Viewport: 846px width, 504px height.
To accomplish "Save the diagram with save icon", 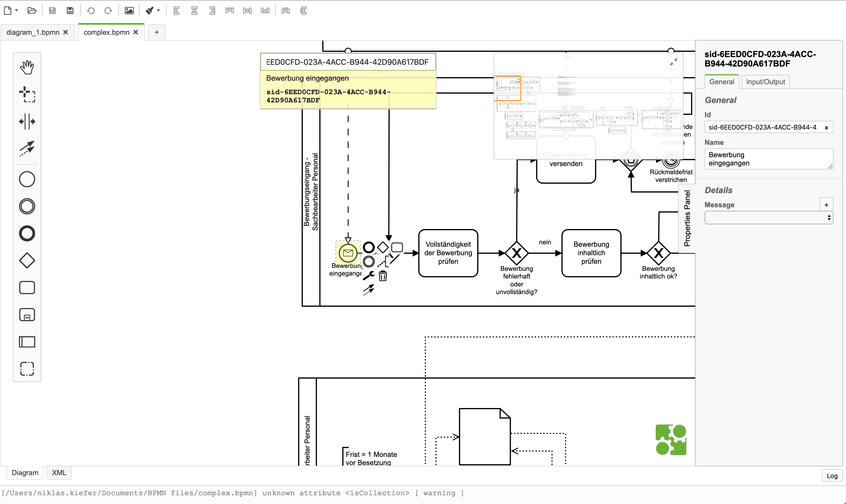I will 52,11.
